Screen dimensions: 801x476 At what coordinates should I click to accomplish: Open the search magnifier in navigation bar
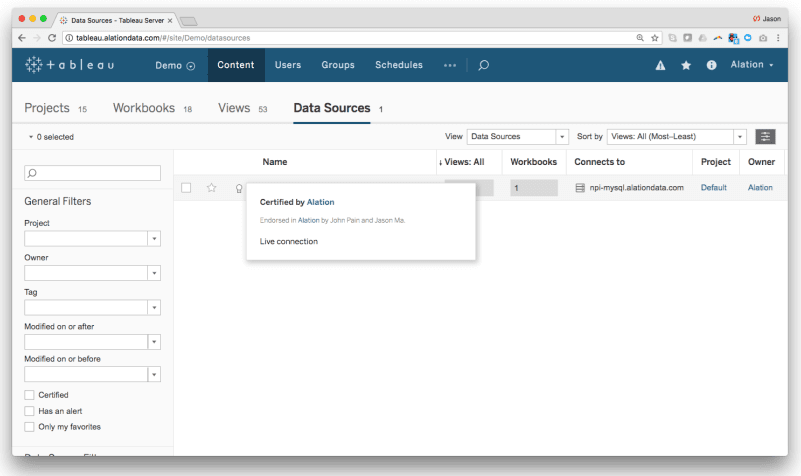tap(483, 65)
